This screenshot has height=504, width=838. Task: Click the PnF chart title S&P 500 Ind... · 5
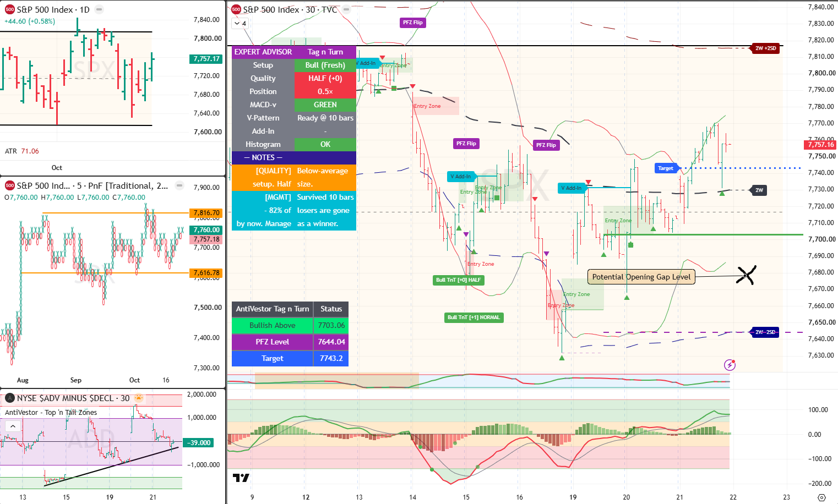tap(92, 185)
